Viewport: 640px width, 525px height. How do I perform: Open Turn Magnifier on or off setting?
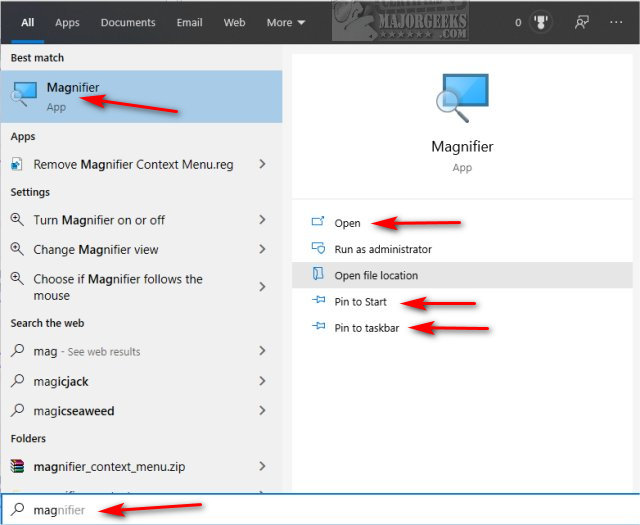click(x=141, y=220)
